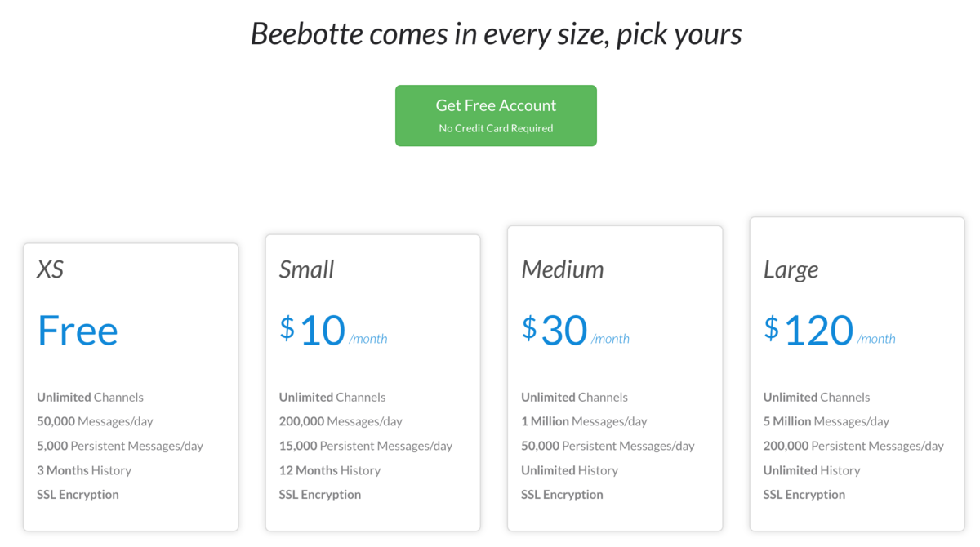
Task: Select the Medium plan heading
Action: point(562,269)
